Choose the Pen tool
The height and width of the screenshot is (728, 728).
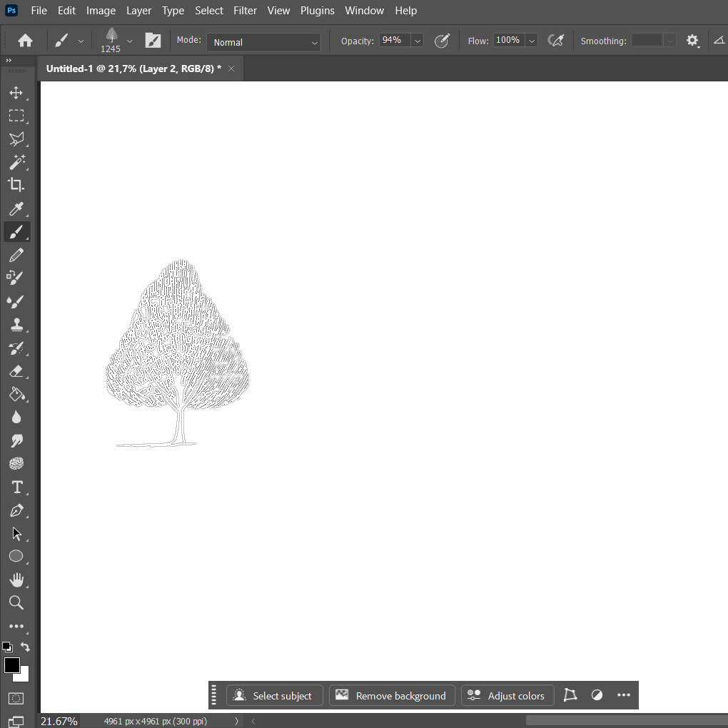(16, 511)
